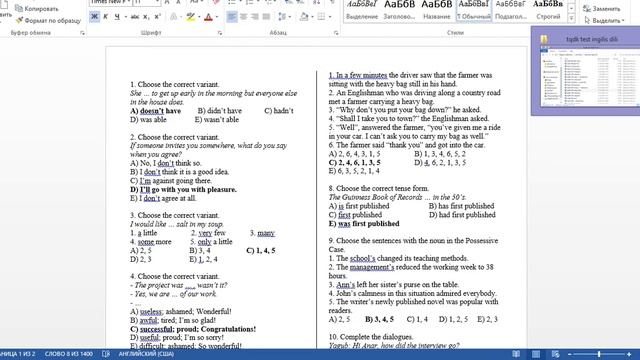Click 'C) successful; proud; Congratulations!' answer
This screenshot has height=360, width=640.
[193, 329]
